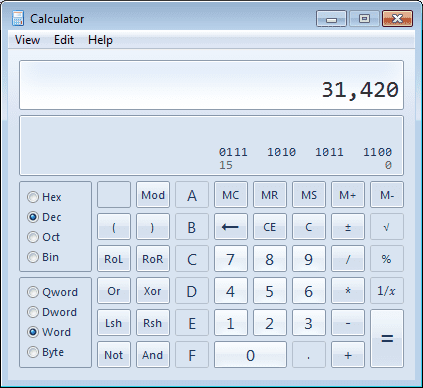Click the decimal point button
This screenshot has height=388, width=423.
pyautogui.click(x=309, y=355)
